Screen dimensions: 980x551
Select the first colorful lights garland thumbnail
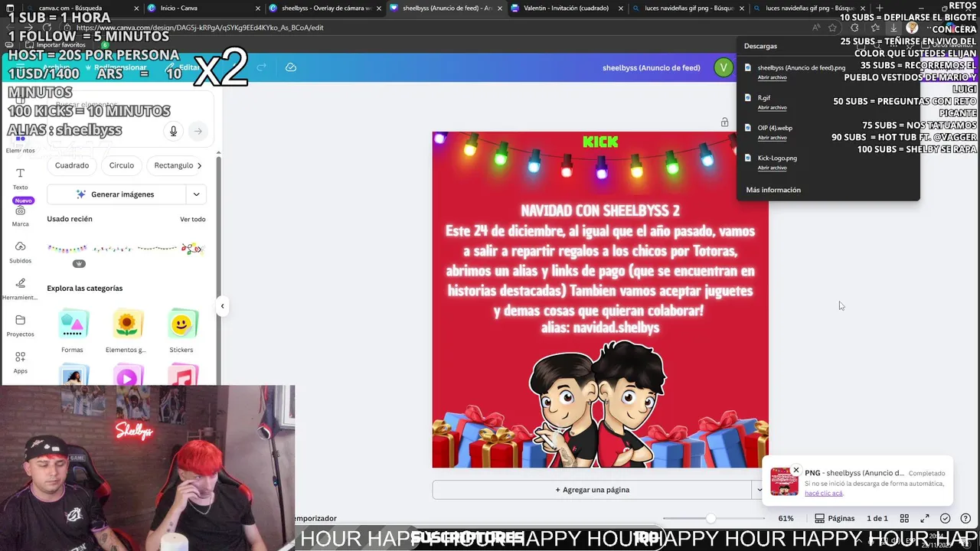point(67,249)
